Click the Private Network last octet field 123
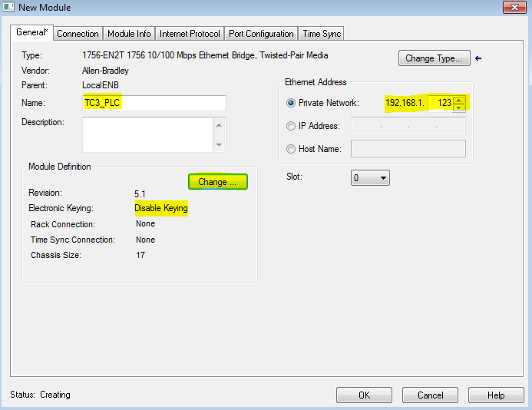532x410 pixels. pyautogui.click(x=441, y=103)
